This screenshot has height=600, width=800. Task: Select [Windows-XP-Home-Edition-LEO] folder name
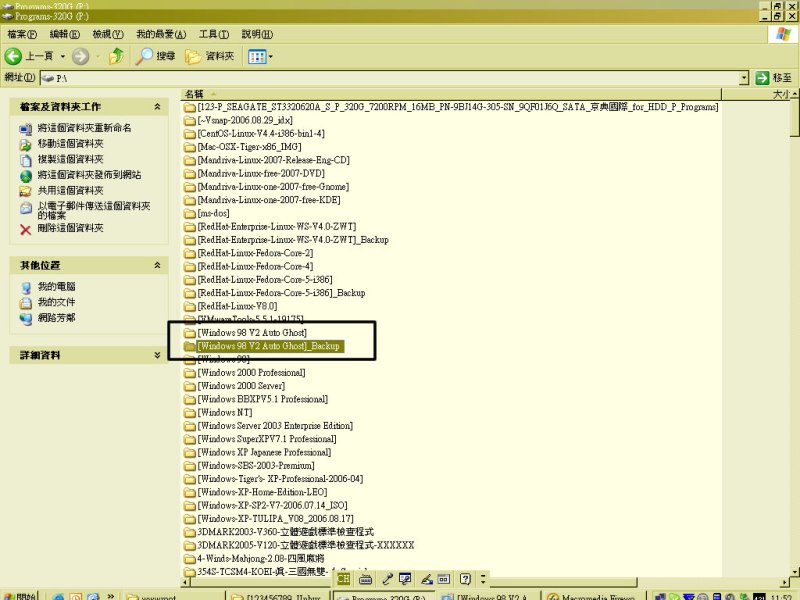tap(262, 492)
